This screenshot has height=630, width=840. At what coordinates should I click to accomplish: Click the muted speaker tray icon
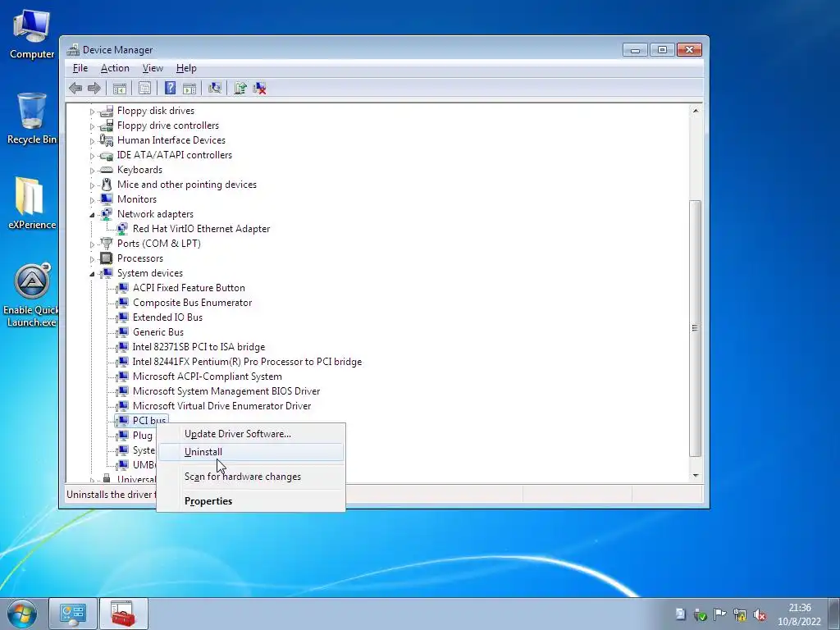[x=759, y=614]
